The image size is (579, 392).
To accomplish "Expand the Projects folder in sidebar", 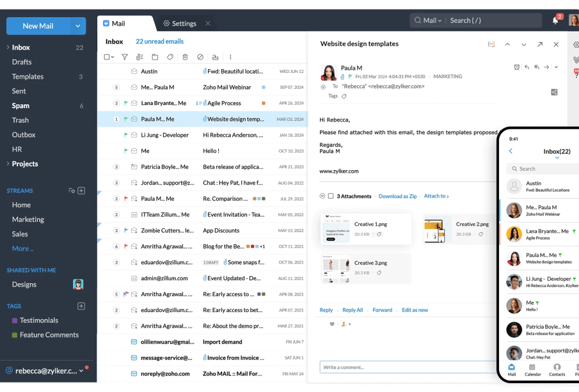I will click(8, 164).
